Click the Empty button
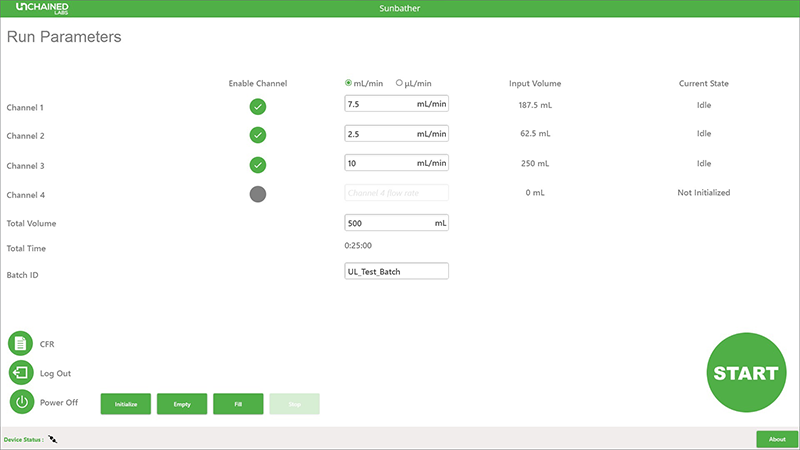The height and width of the screenshot is (450, 800). click(x=182, y=404)
